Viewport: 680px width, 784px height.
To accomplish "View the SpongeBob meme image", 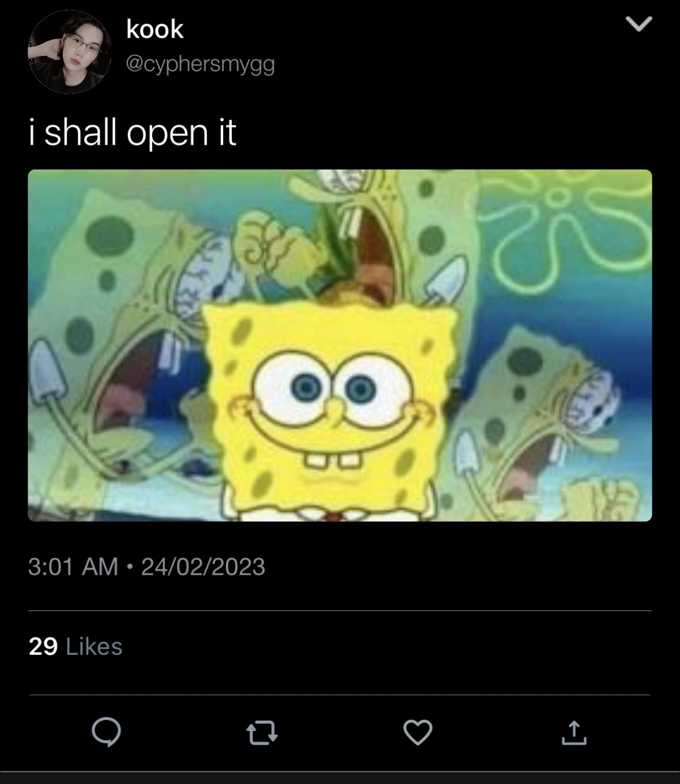I will tap(340, 345).
